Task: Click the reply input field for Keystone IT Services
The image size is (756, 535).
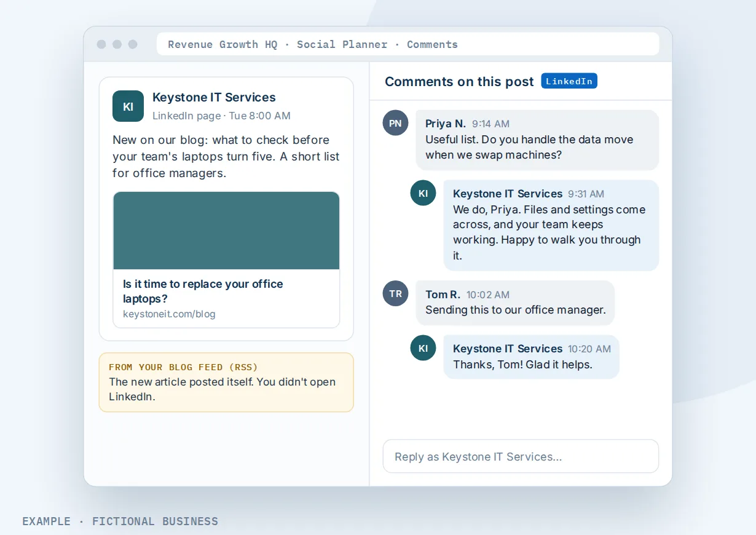Action: point(521,456)
